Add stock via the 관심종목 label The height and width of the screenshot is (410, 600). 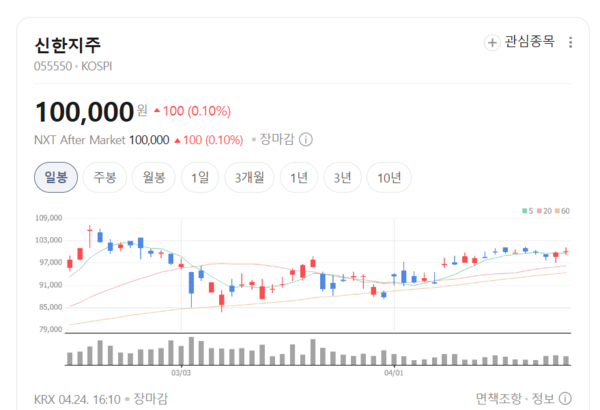[x=529, y=43]
